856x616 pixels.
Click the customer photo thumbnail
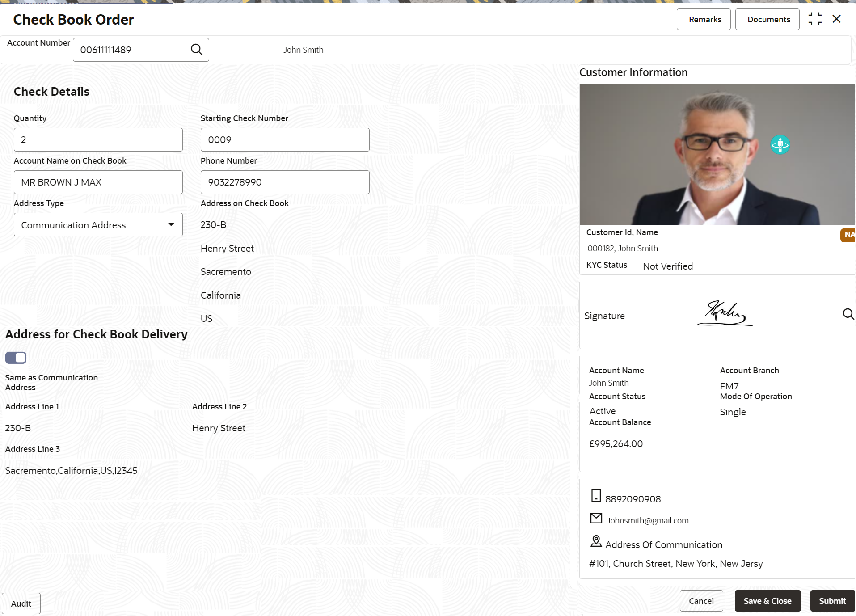tap(717, 155)
